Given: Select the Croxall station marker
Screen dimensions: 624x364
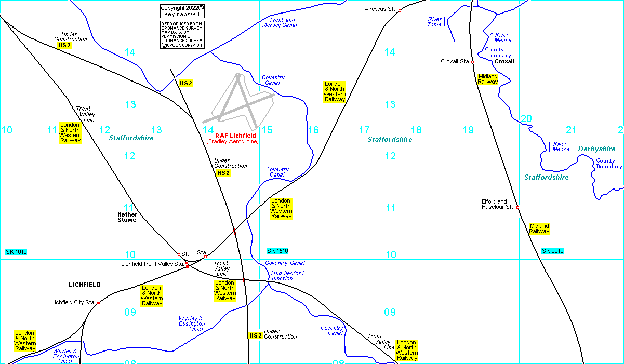Looking at the screenshot, I should (472, 62).
